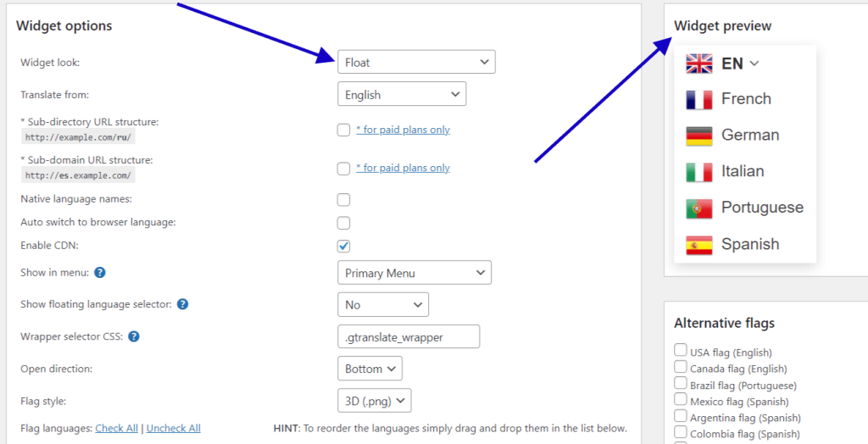Click the http://example.com/ru/ sample URL
This screenshot has width=868, height=444.
(x=78, y=136)
